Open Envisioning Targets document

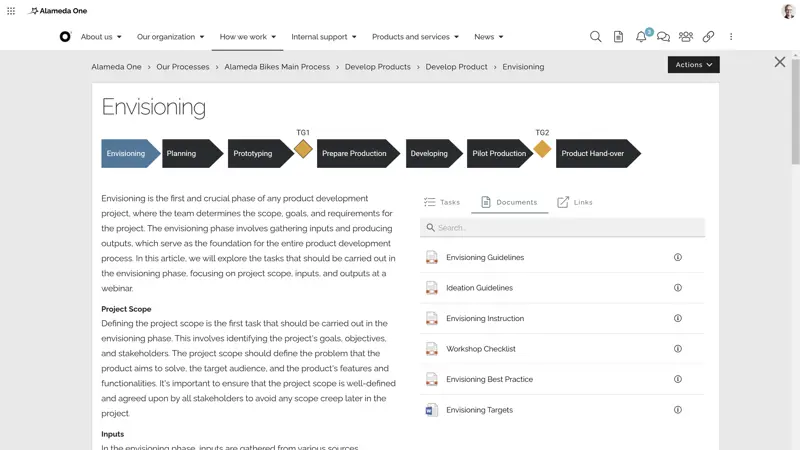tap(479, 410)
